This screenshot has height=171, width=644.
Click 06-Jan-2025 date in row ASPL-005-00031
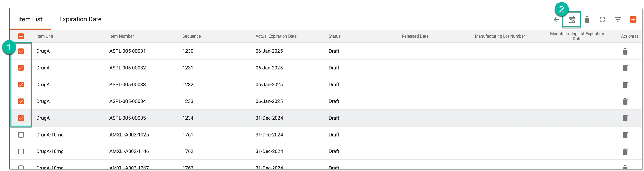click(269, 51)
